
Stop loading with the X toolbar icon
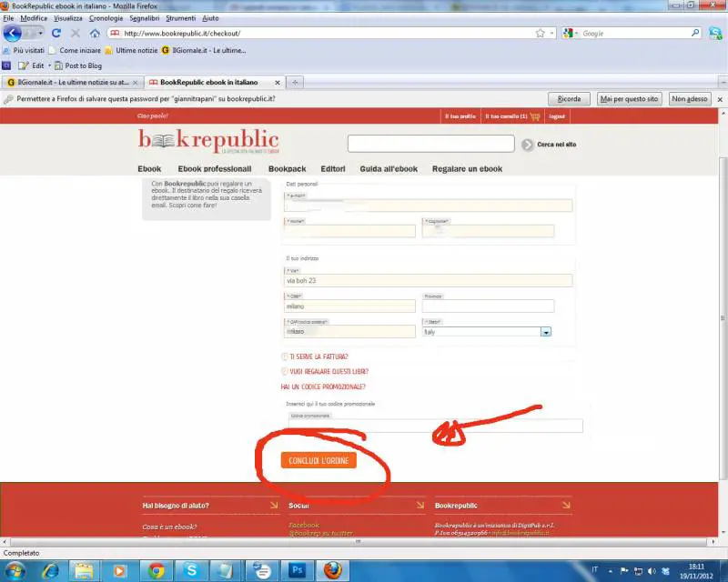(x=76, y=34)
